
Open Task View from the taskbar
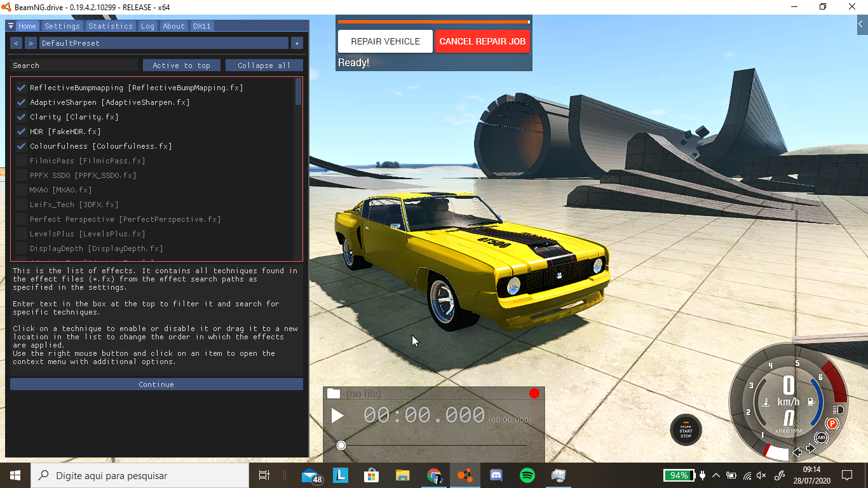(264, 475)
